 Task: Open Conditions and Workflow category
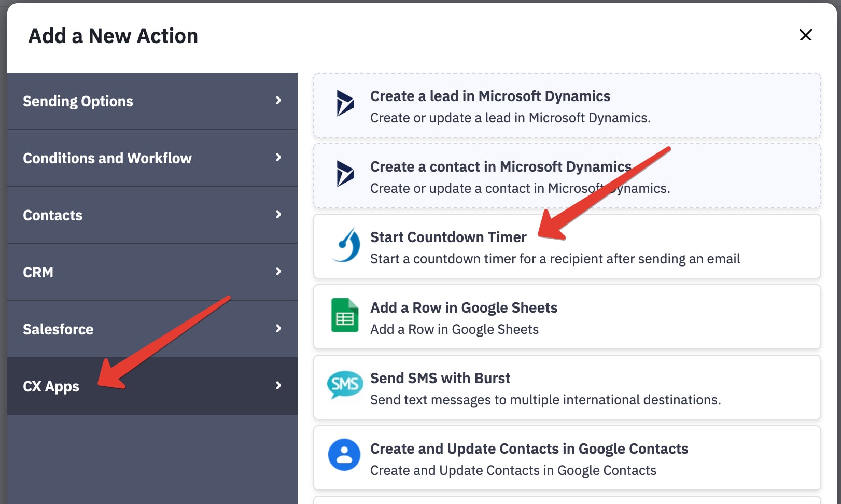click(152, 158)
